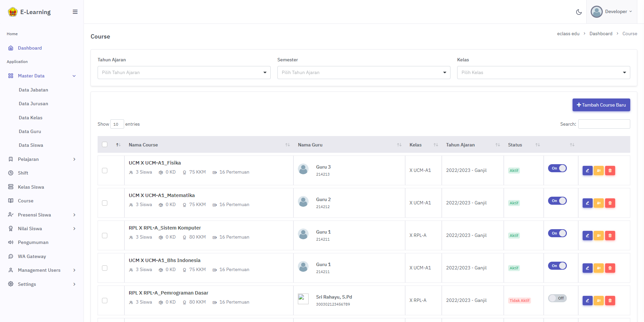This screenshot has height=322, width=644.
Task: Click Dashboard breadcrumb link
Action: [x=601, y=34]
